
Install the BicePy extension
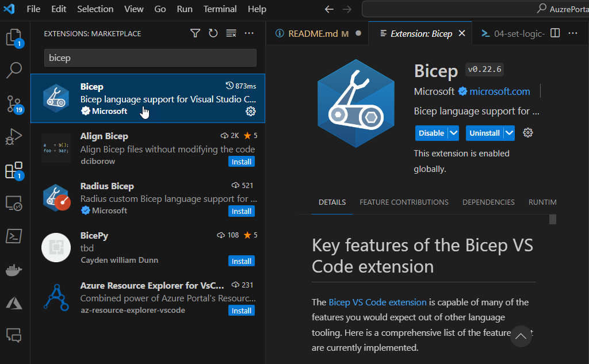(242, 261)
